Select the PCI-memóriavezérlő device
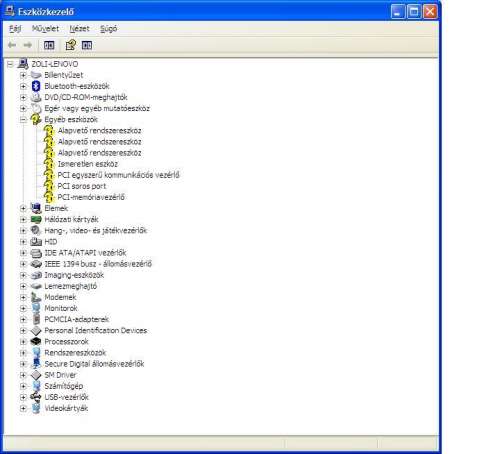500x454 pixels. coord(91,197)
